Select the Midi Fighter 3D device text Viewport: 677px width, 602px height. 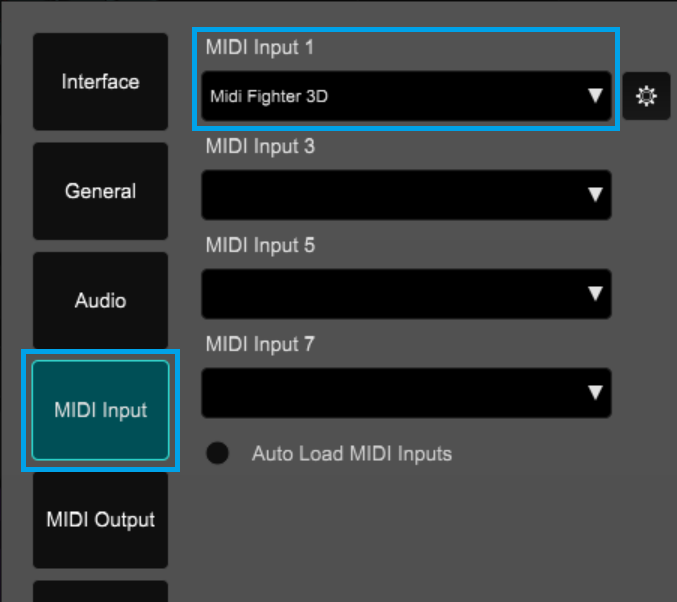click(x=269, y=97)
